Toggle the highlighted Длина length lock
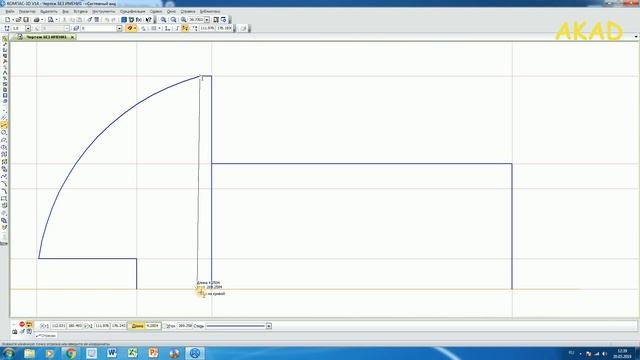The height and width of the screenshot is (360, 640). point(137,326)
